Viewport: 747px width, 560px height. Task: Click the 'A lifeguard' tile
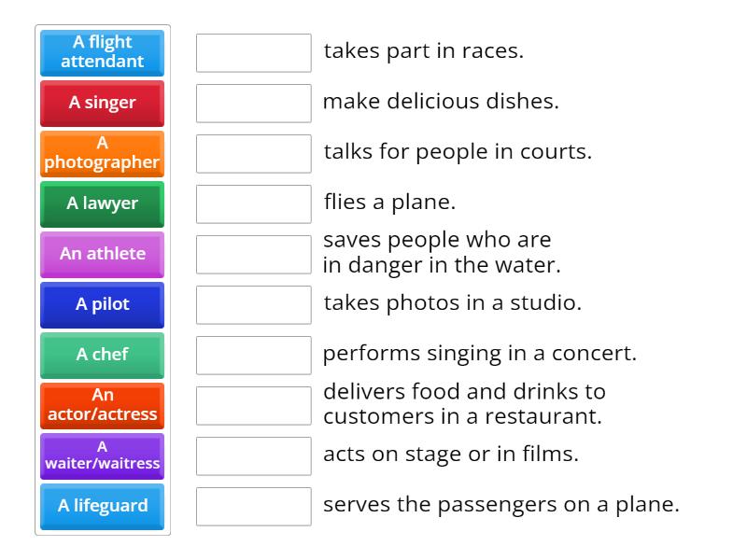click(103, 506)
